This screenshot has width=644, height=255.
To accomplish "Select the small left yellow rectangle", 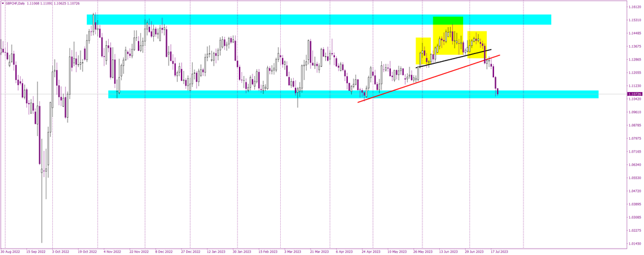I will tap(423, 51).
